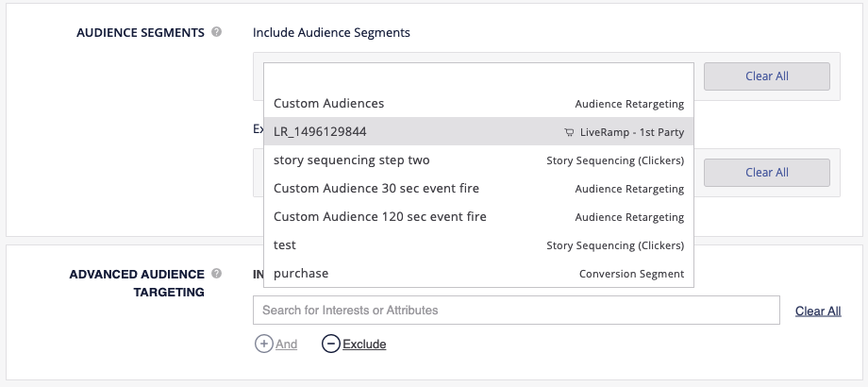Choose the LR_1496129844 segment
The height and width of the screenshot is (387, 868).
[x=320, y=131]
